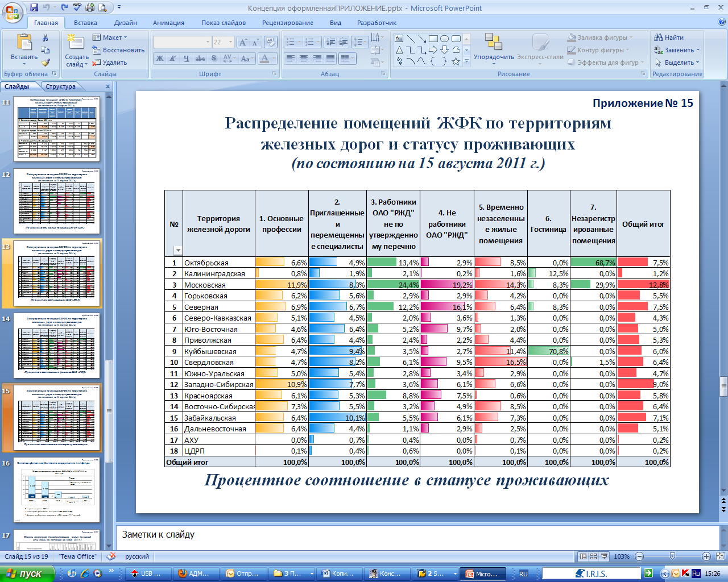Increase paragraph indent level

coord(343,42)
